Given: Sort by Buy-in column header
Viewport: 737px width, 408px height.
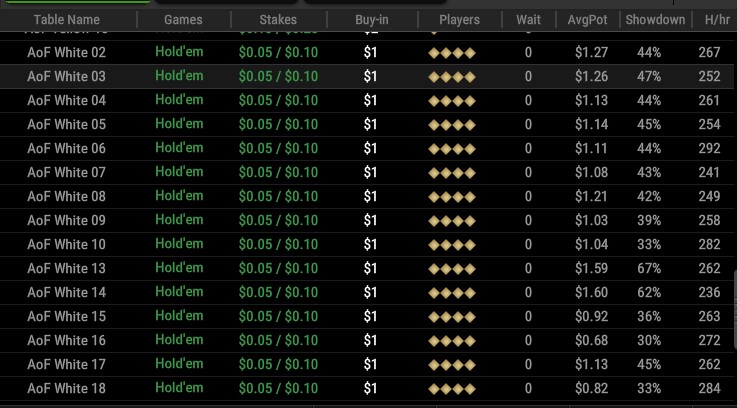Looking at the screenshot, I should coord(371,20).
